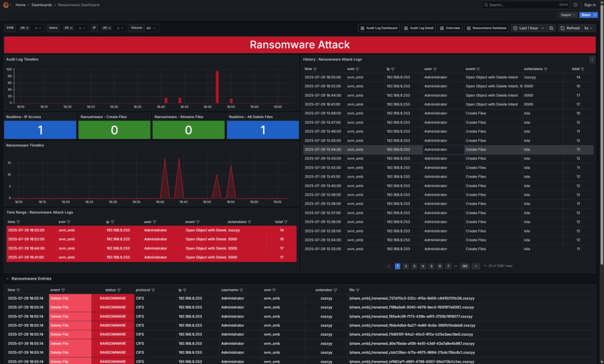Image resolution: width=604 pixels, height=364 pixels.
Task: Filter Ransomware Entries by extension column
Action: 335,290
